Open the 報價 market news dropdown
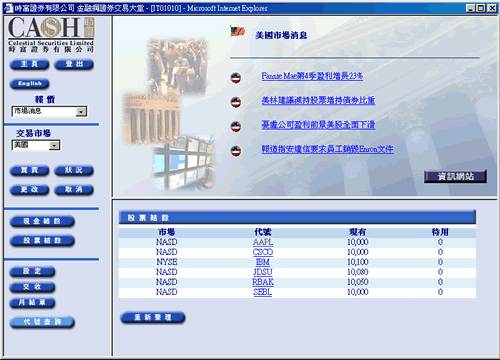The image size is (500, 360). (81, 112)
